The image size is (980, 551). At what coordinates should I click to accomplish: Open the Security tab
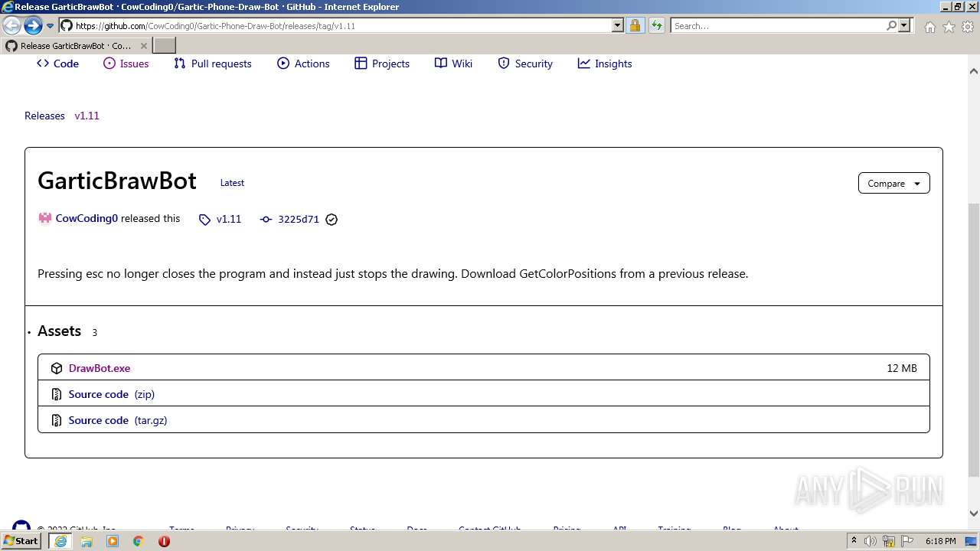pos(525,64)
